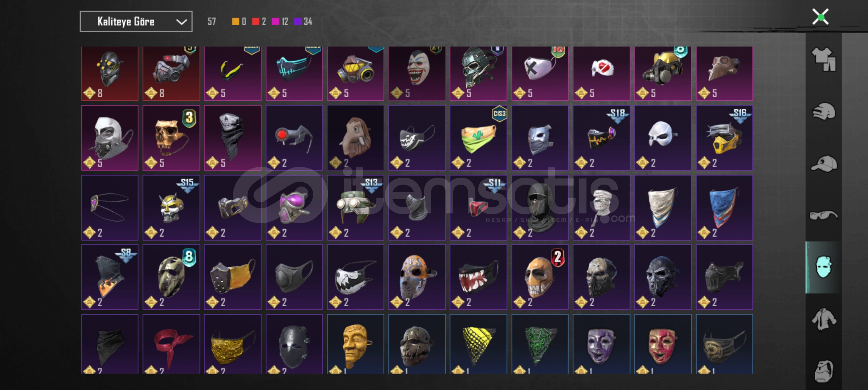The image size is (868, 390).
Task: Click the purple quality count 34
Action: (308, 22)
